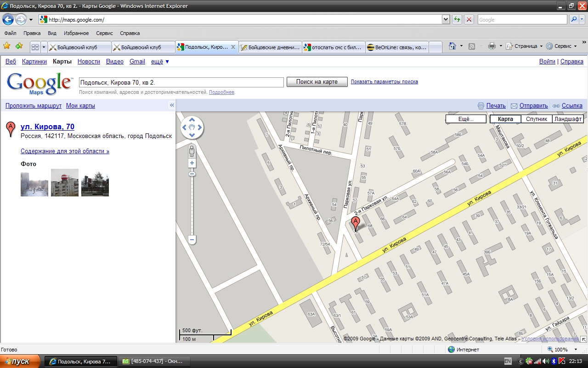This screenshot has width=588, height=368.
Task: Open the Страница menu dropdown
Action: 524,46
